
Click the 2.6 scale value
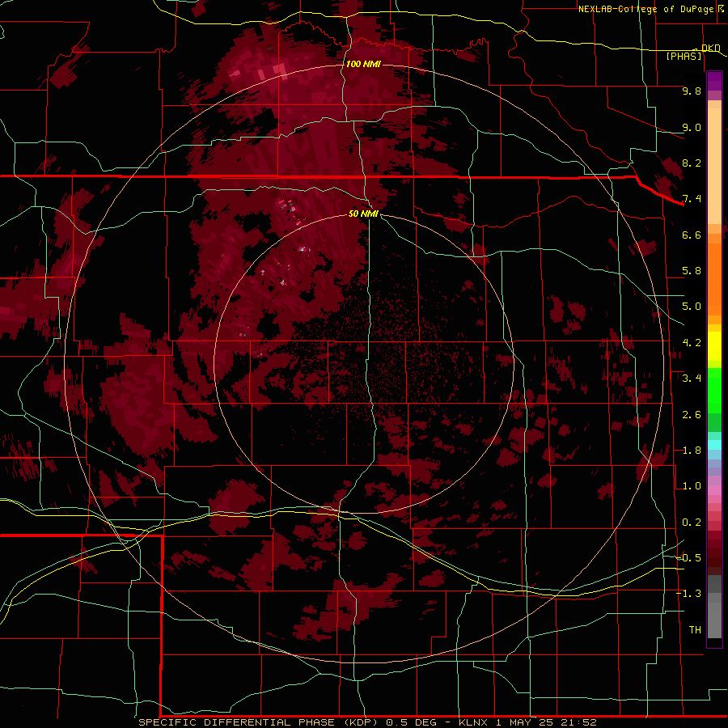(692, 415)
